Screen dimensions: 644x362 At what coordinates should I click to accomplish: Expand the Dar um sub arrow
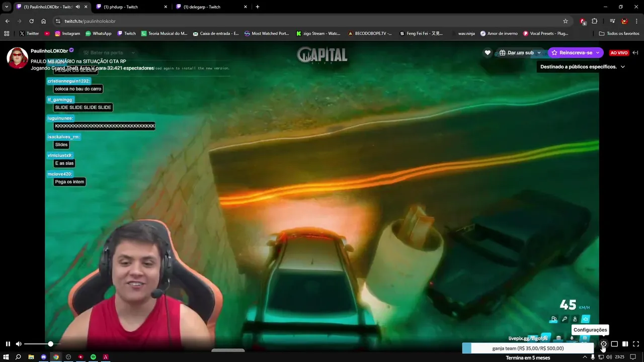coord(539,53)
